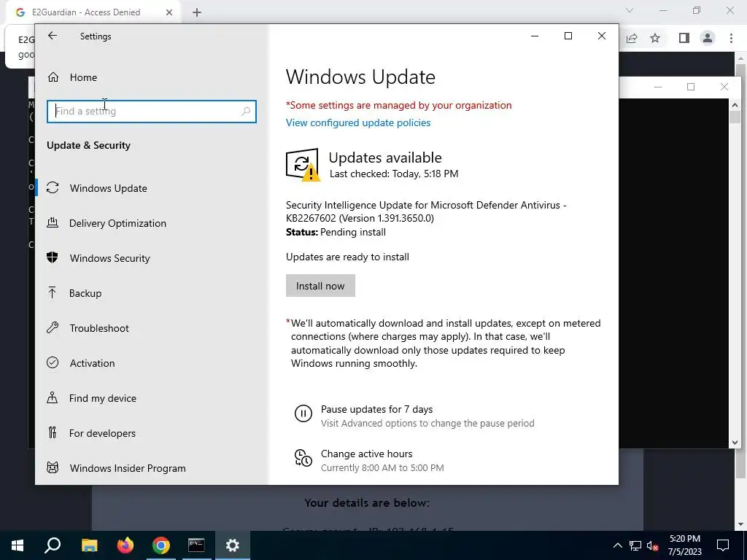Click Settings gear in taskbar
Image resolution: width=747 pixels, height=560 pixels.
click(233, 545)
